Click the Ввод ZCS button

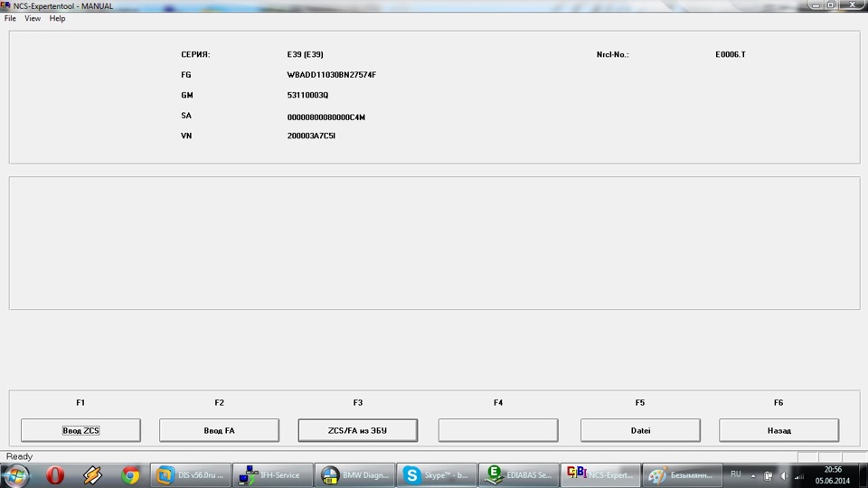tap(80, 430)
